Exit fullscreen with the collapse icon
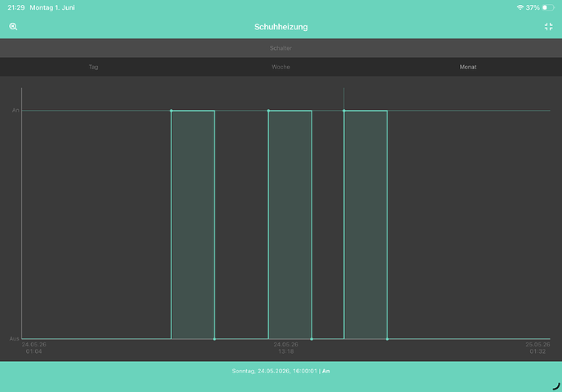This screenshot has width=562, height=392. tap(548, 27)
